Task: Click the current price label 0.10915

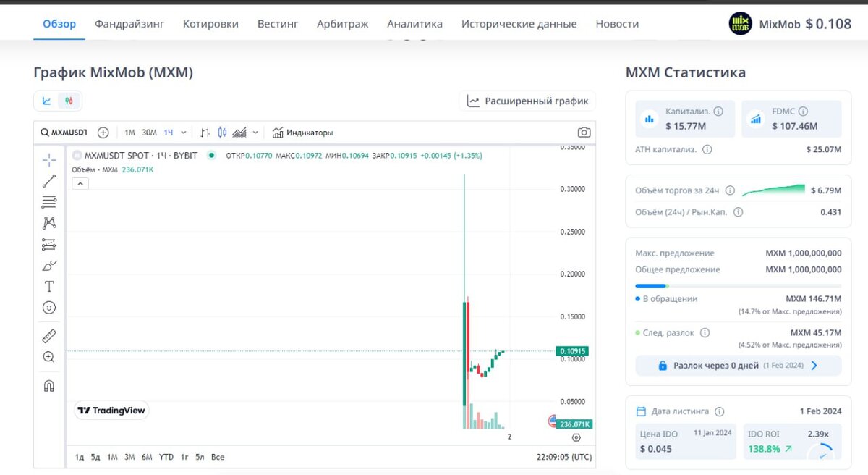Action: click(x=573, y=351)
